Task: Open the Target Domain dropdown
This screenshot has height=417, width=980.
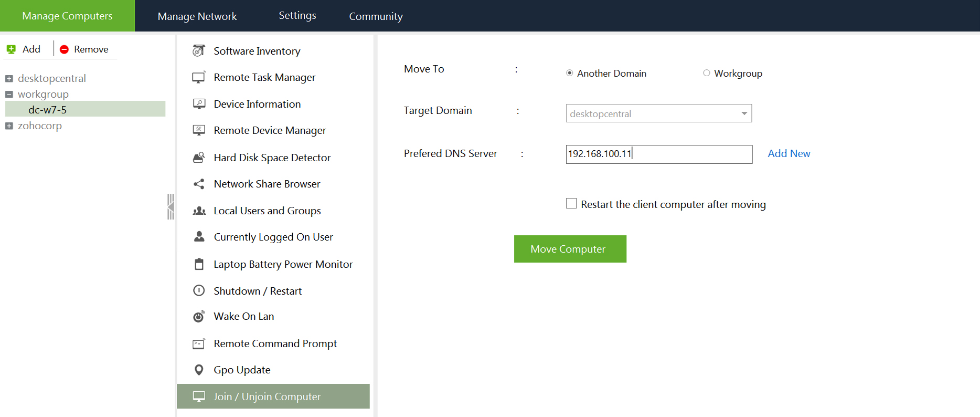Action: (x=744, y=113)
